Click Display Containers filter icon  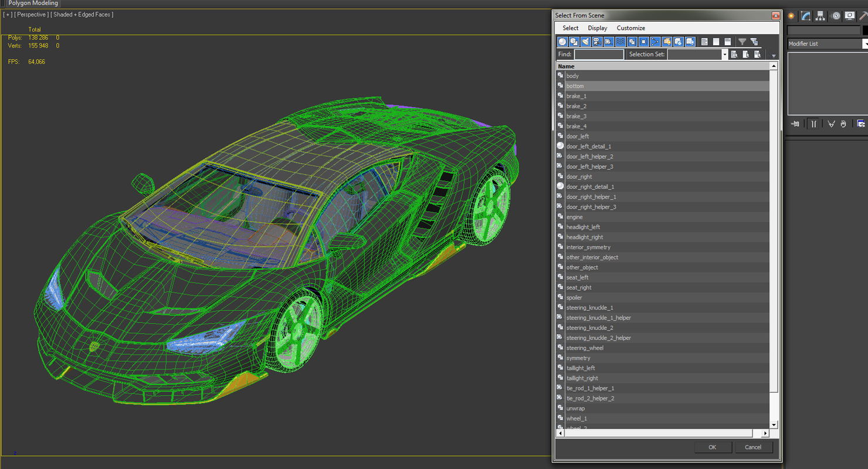click(667, 42)
